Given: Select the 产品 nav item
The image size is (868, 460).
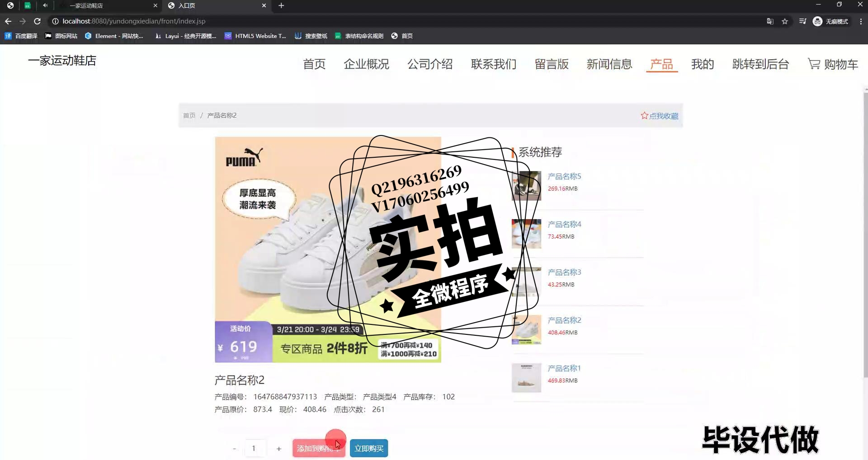Looking at the screenshot, I should coord(662,64).
